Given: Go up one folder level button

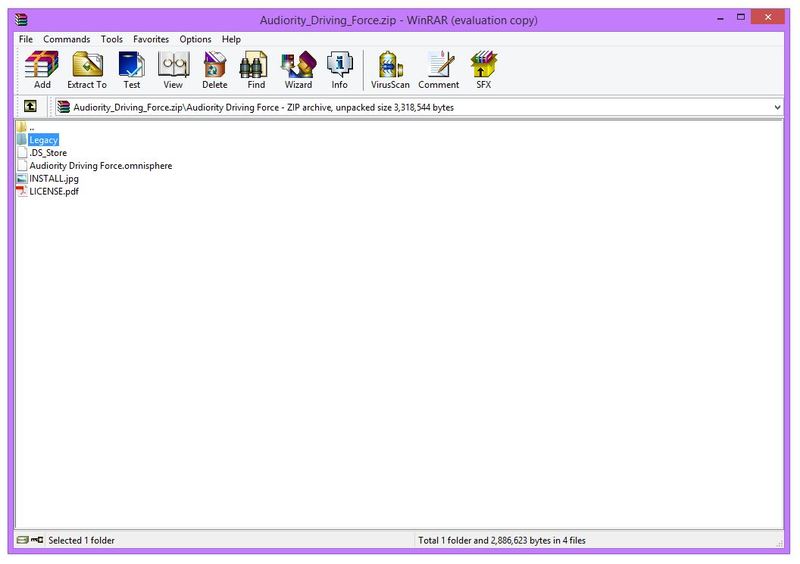Looking at the screenshot, I should tap(30, 107).
